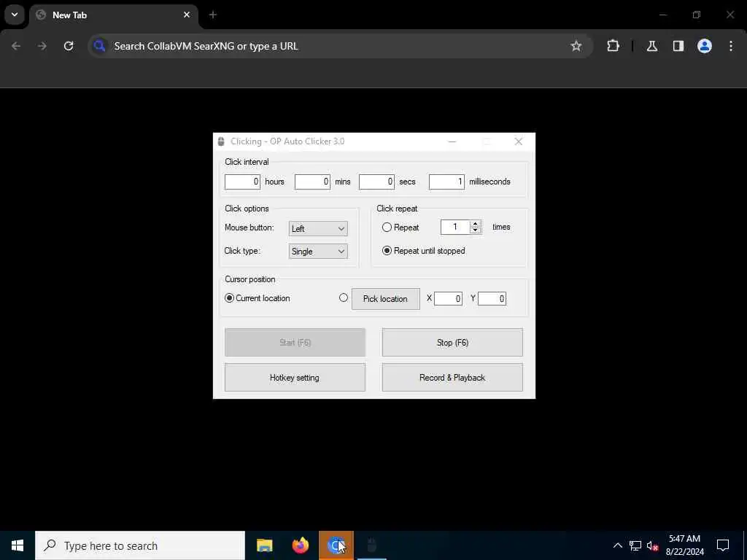The height and width of the screenshot is (560, 747).
Task: Click the taskbar search box
Action: (x=140, y=545)
